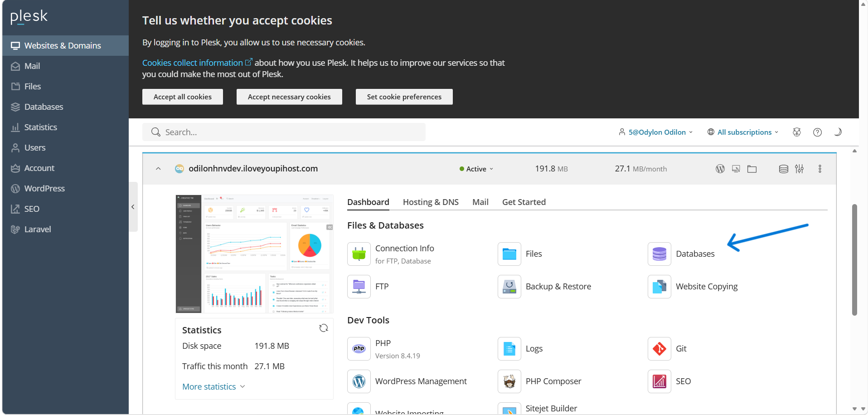This screenshot has height=415, width=868.
Task: Select Laravel in the sidebar menu
Action: [x=38, y=229]
